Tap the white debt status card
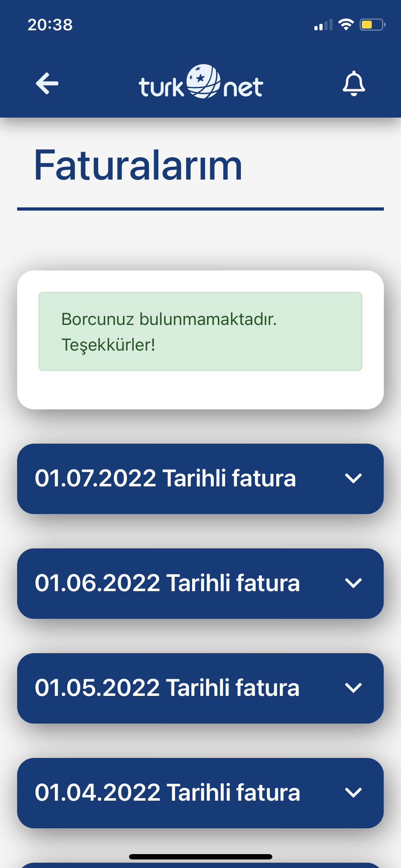 [x=200, y=340]
